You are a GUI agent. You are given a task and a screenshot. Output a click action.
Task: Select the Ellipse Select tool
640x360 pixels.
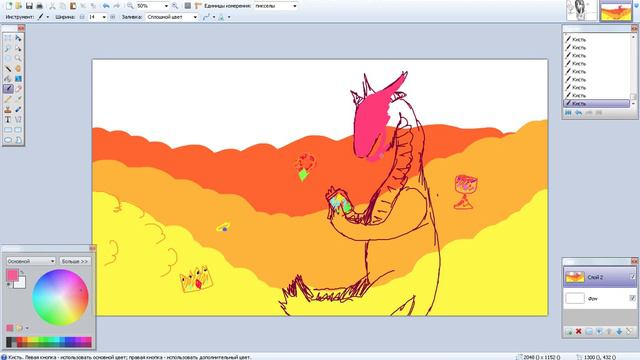pyautogui.click(x=8, y=58)
